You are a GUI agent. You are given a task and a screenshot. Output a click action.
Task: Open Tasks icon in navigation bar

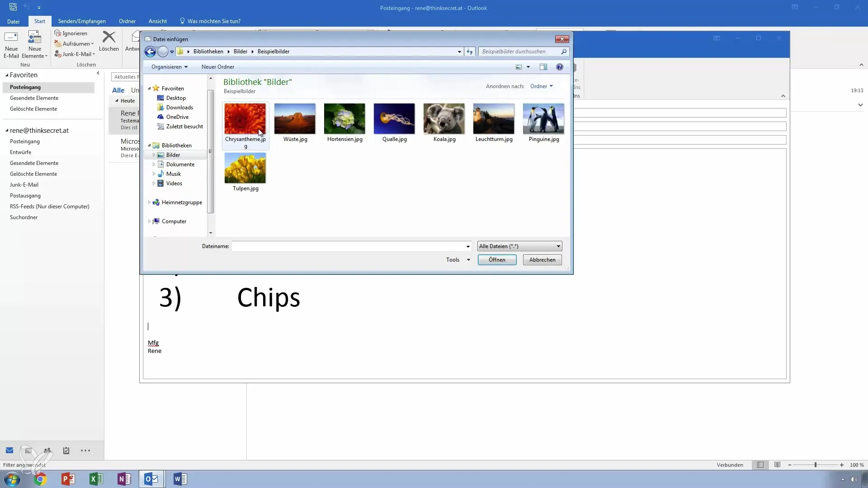point(66,450)
